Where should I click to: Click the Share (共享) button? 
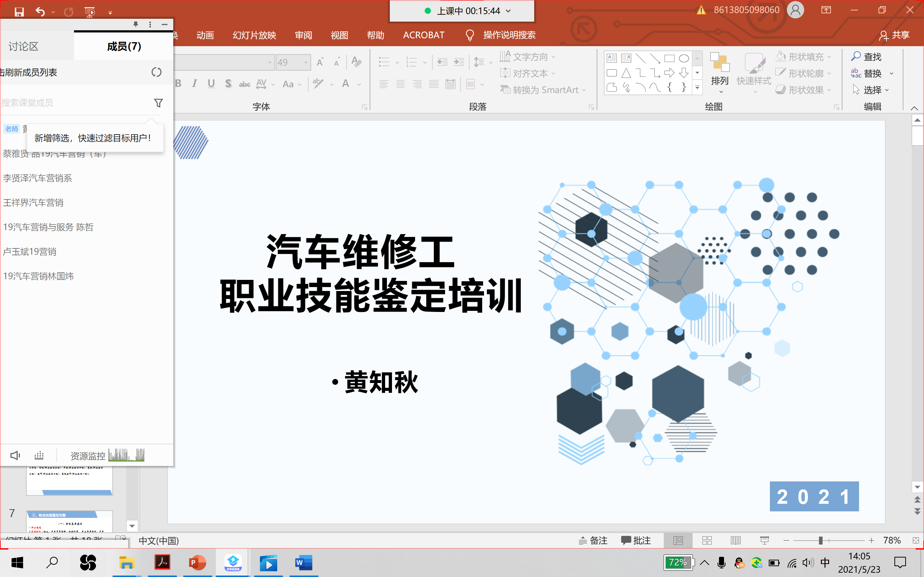[x=895, y=35]
